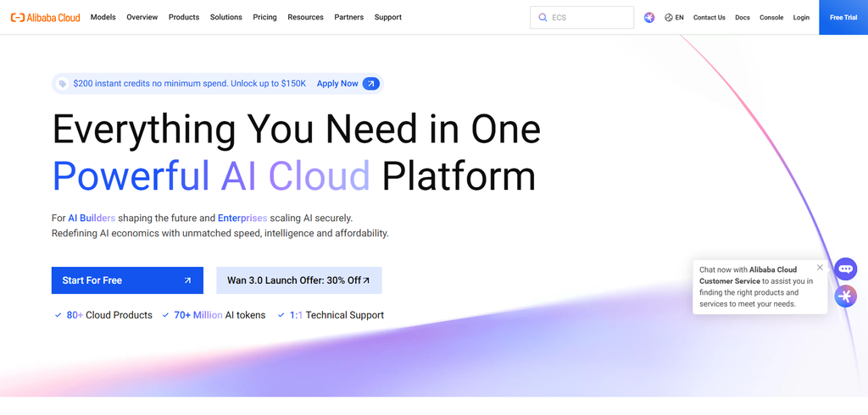The height and width of the screenshot is (415, 868).
Task: Open the Solutions menu
Action: point(225,17)
